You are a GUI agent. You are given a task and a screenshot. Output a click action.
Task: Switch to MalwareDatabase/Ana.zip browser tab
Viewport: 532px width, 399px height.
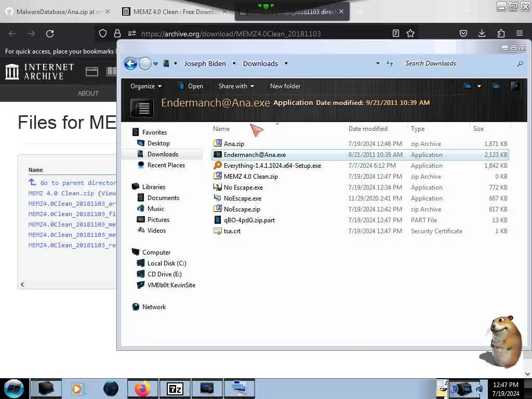pyautogui.click(x=58, y=11)
